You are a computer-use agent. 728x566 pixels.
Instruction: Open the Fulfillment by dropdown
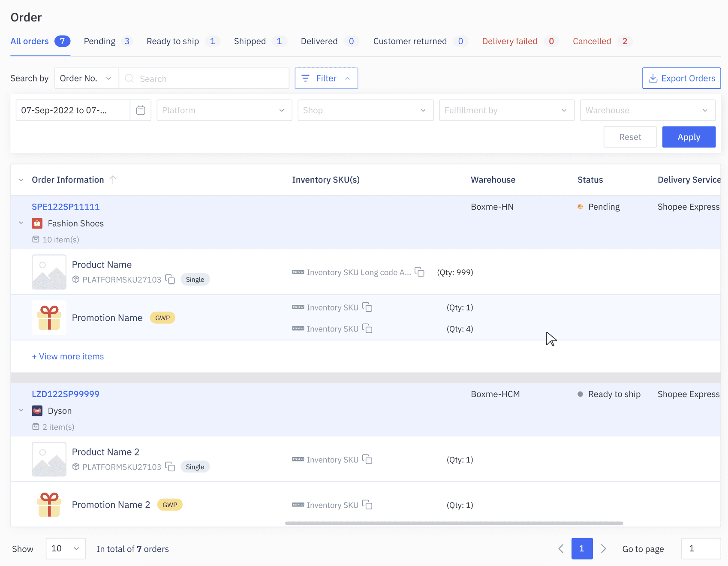[507, 110]
